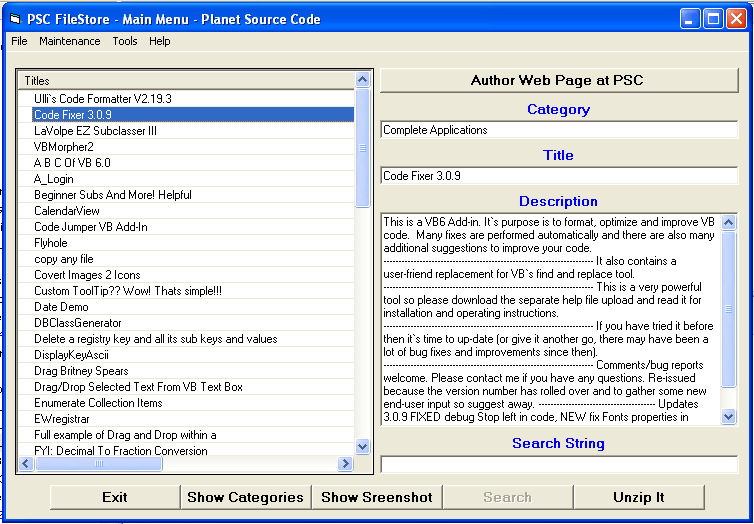Open the File menu
The width and height of the screenshot is (754, 524).
click(19, 41)
